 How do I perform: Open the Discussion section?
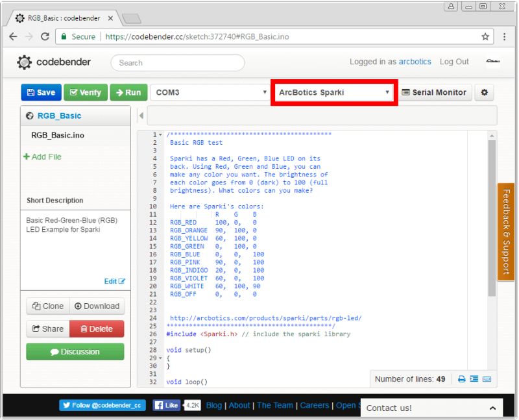point(75,351)
